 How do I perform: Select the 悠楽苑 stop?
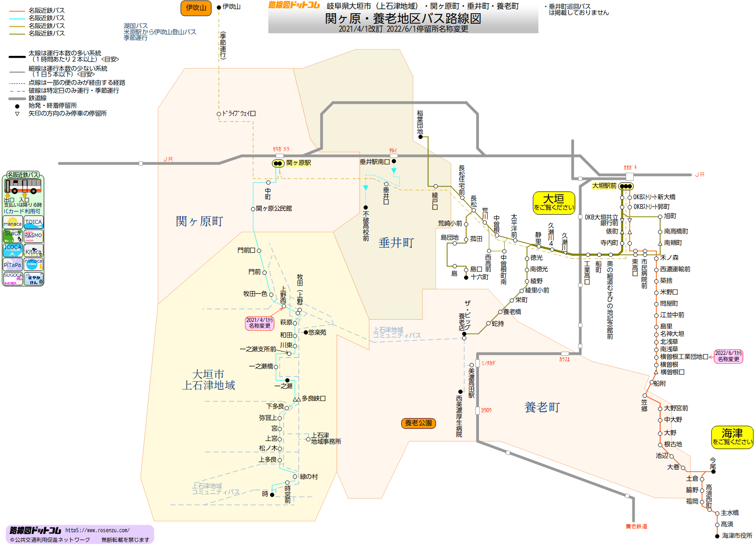coord(306,332)
